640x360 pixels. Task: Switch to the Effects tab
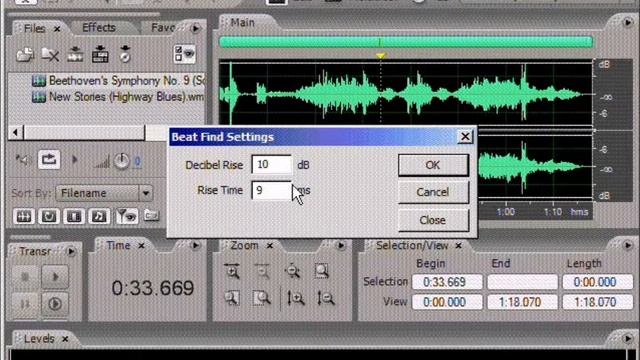pos(99,28)
